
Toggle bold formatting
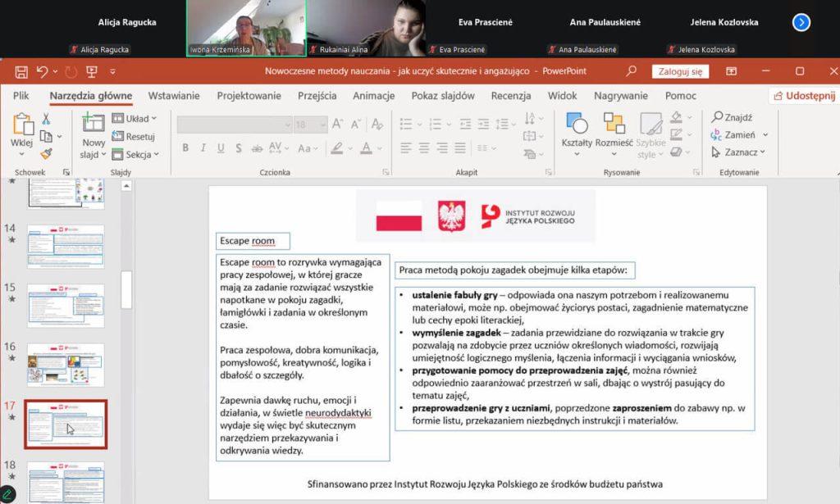pos(185,148)
